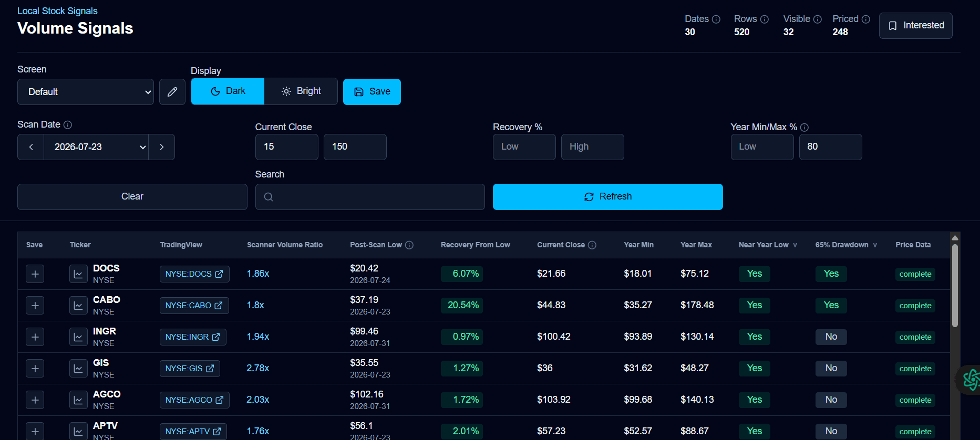Refresh the signal results

coord(607,197)
